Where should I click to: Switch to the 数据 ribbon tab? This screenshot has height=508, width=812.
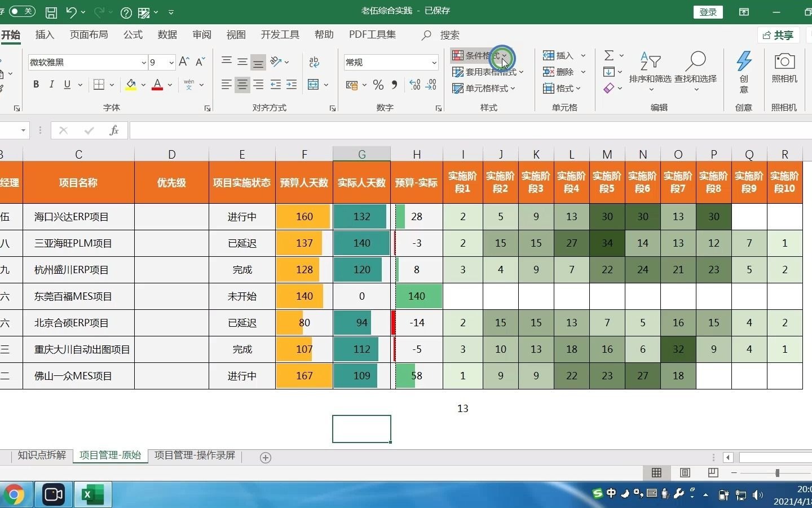(x=167, y=34)
